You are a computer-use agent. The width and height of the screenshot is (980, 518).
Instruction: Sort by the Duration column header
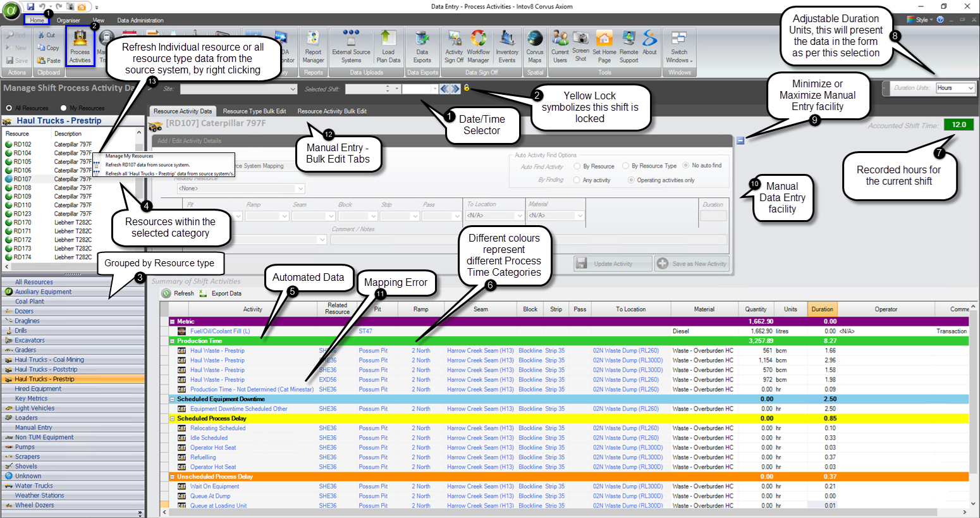(823, 309)
